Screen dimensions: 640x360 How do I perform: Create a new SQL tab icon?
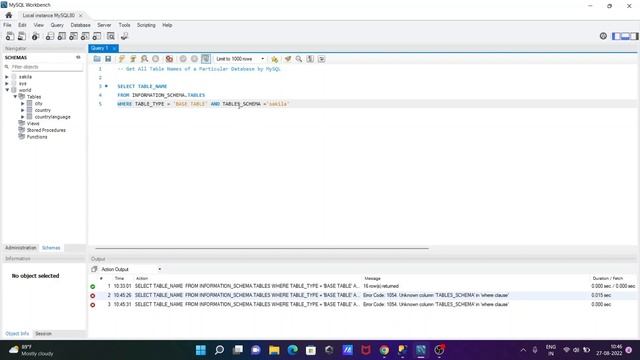[x=10, y=36]
